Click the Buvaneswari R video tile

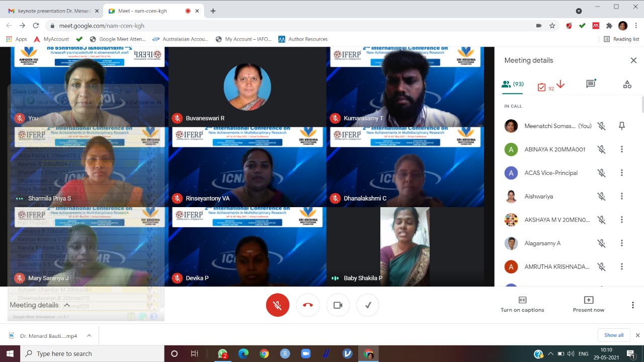pyautogui.click(x=247, y=86)
